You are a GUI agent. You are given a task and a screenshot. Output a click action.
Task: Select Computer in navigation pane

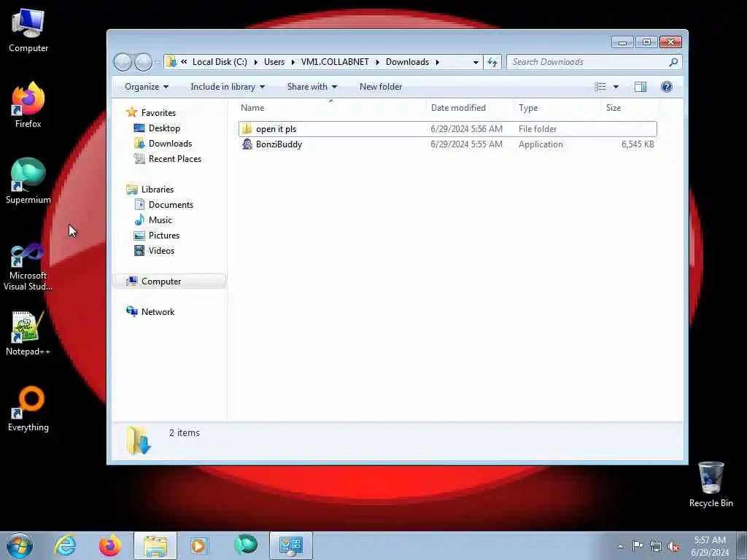[x=169, y=281]
